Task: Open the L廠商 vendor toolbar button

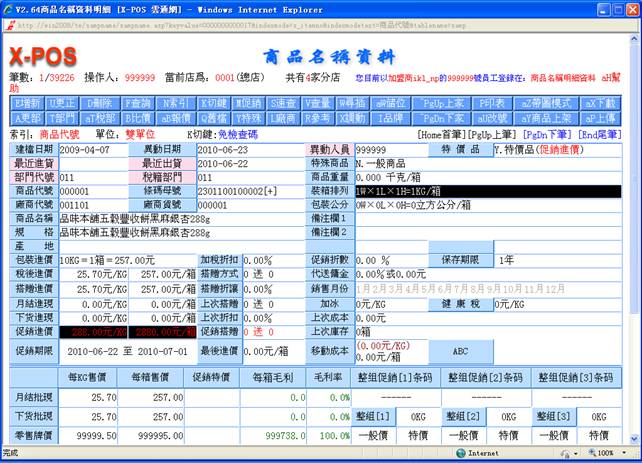Action: coord(283,117)
